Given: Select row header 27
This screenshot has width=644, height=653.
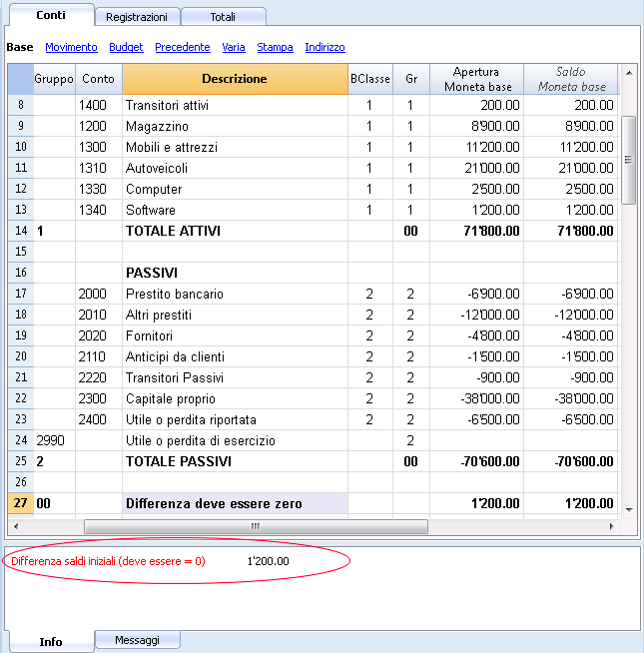Looking at the screenshot, I should click(x=20, y=503).
